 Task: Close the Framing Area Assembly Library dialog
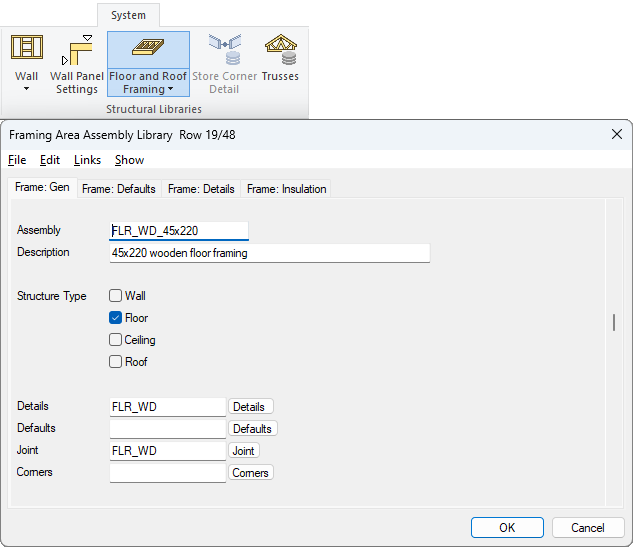616,134
